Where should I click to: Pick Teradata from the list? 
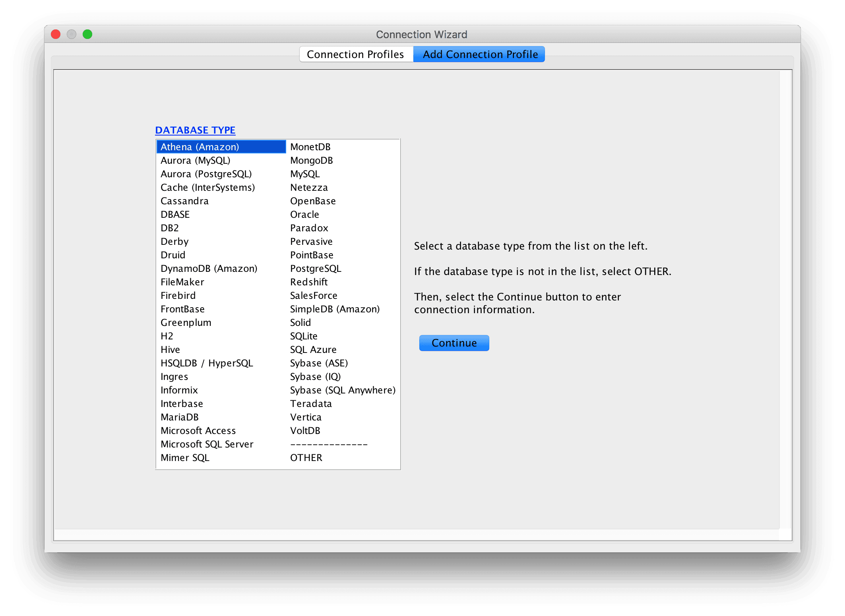pos(343,403)
